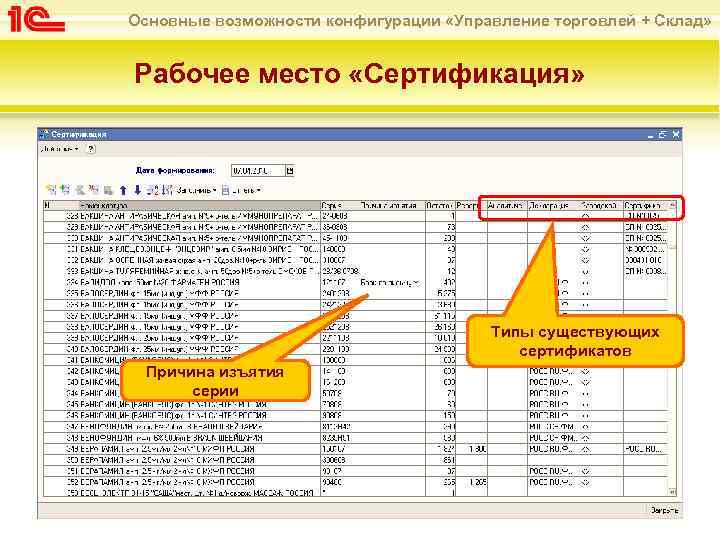Click the Причина изъятия column header
The image size is (720, 540).
pos(392,205)
